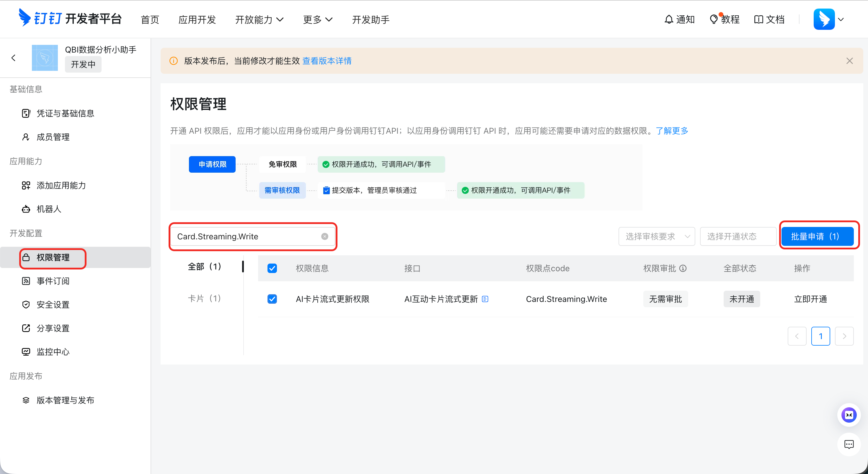Image resolution: width=868 pixels, height=474 pixels.
Task: Open 应用开发 in top navigation
Action: coord(197,19)
